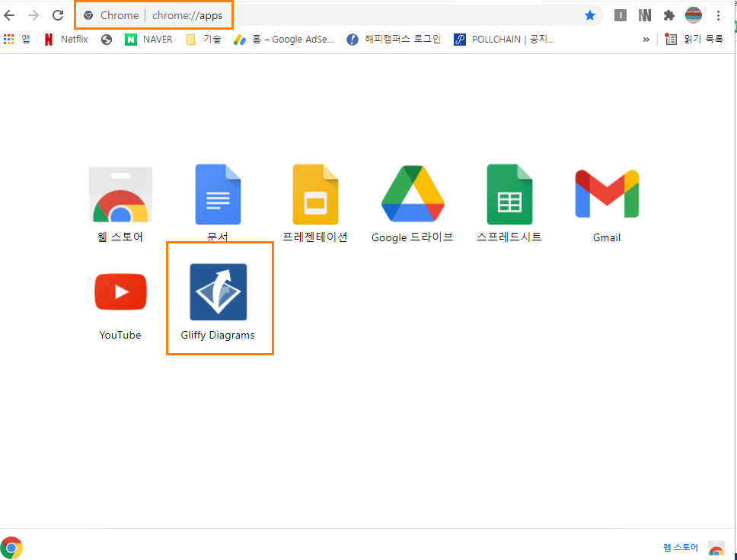Click the globe bookmark icon
Viewport: 737px width, 560px height.
pyautogui.click(x=107, y=40)
